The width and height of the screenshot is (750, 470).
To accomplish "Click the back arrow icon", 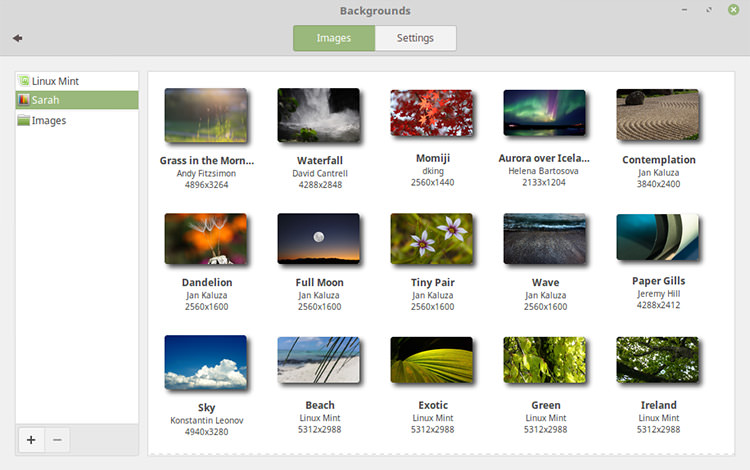I will (18, 38).
